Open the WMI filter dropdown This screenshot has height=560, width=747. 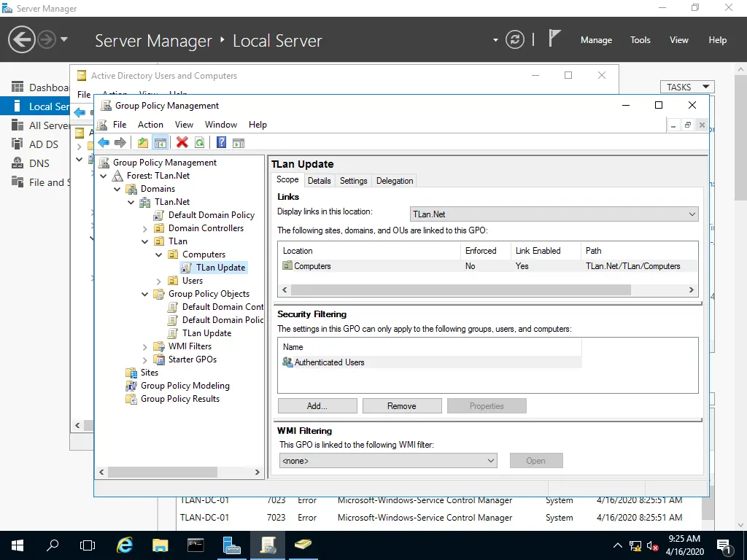(x=388, y=461)
